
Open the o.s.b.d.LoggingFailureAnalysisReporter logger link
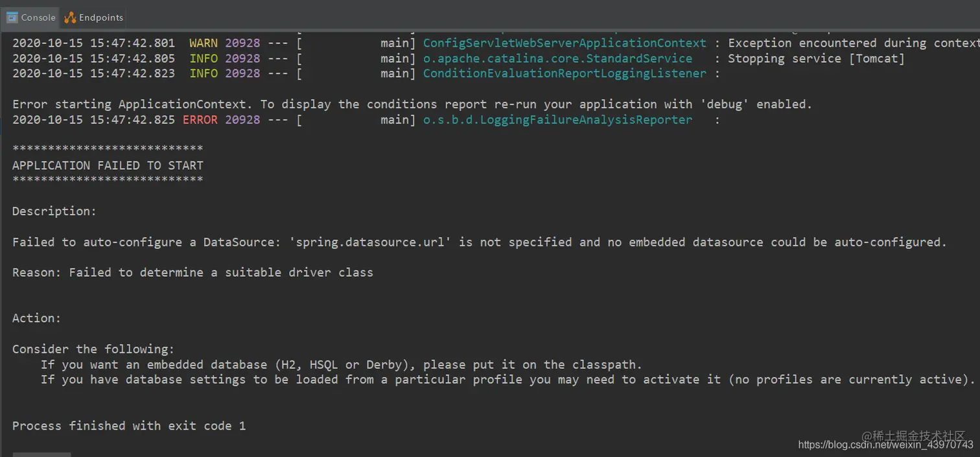(557, 119)
